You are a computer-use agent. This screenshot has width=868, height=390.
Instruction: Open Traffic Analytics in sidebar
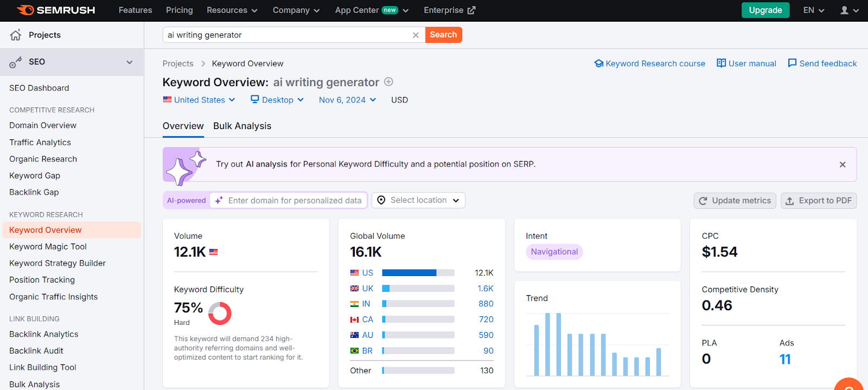[x=40, y=142]
